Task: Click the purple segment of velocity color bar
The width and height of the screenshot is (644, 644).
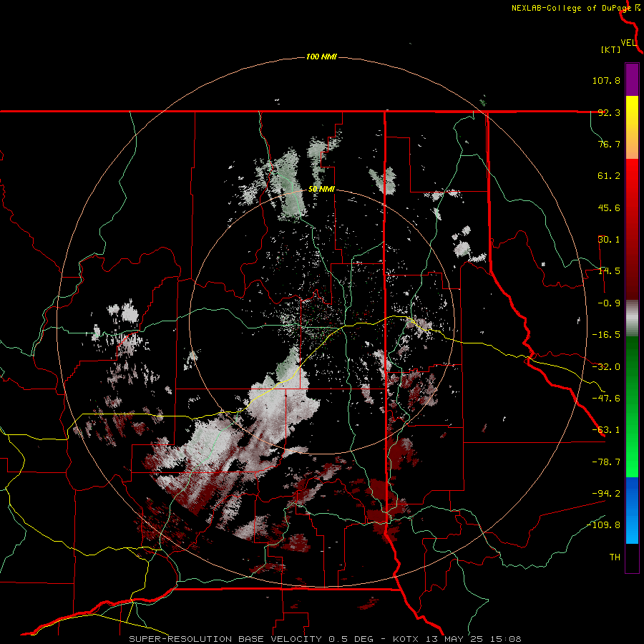Action: (632, 79)
